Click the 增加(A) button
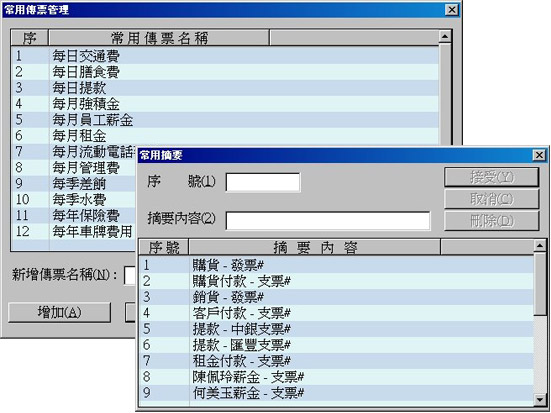The image size is (551, 413). (x=59, y=312)
